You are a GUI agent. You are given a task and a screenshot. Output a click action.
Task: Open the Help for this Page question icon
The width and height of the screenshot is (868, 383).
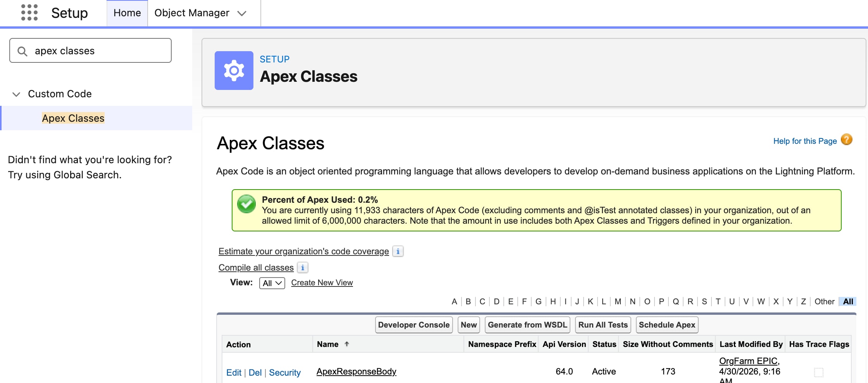point(847,140)
